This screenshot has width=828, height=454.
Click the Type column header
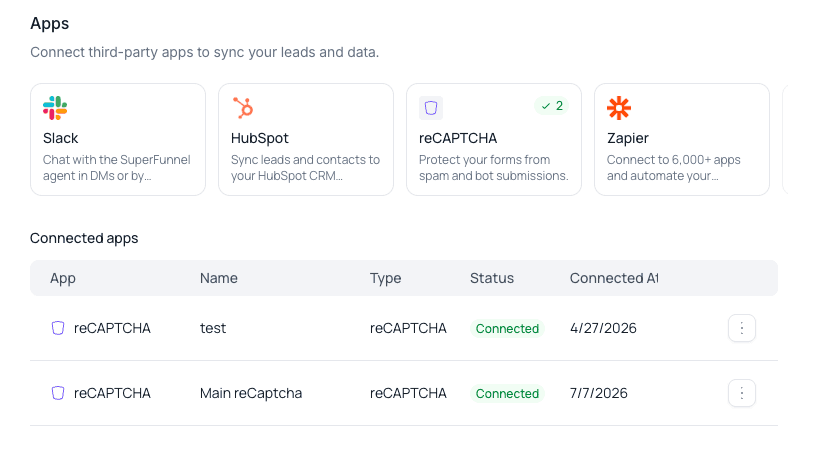click(385, 278)
